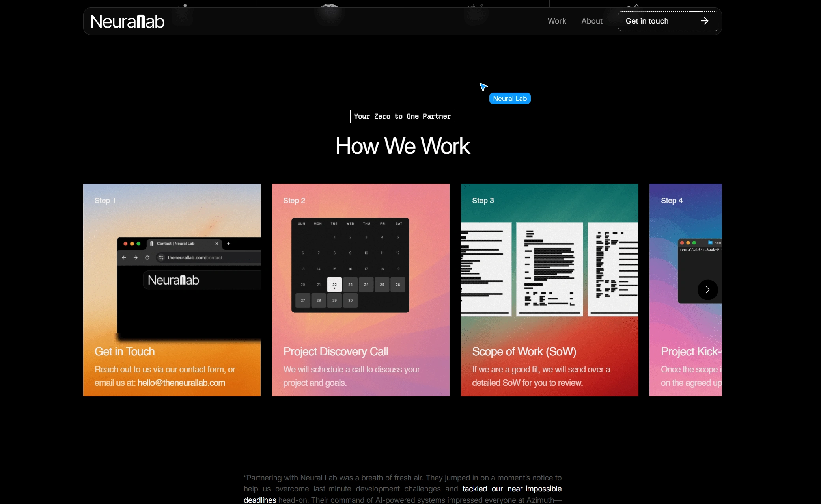Click the hello@theneurallab.com email link
The image size is (821, 504).
coord(181,383)
